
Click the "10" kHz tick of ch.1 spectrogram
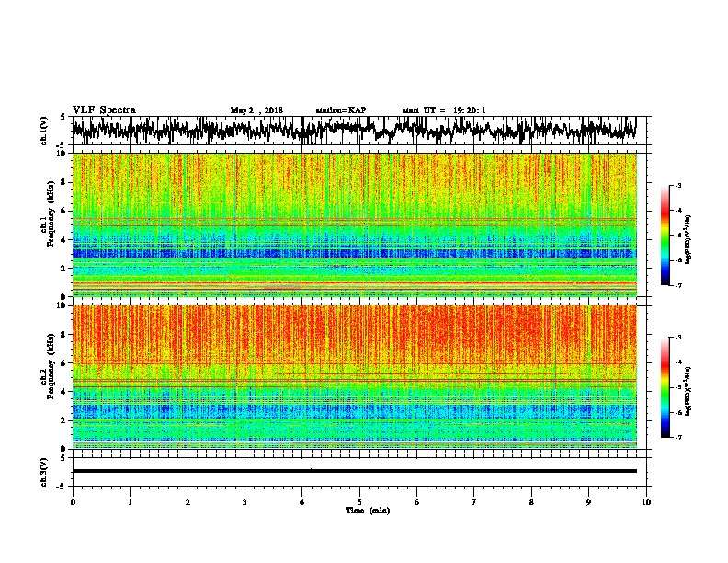click(x=63, y=154)
